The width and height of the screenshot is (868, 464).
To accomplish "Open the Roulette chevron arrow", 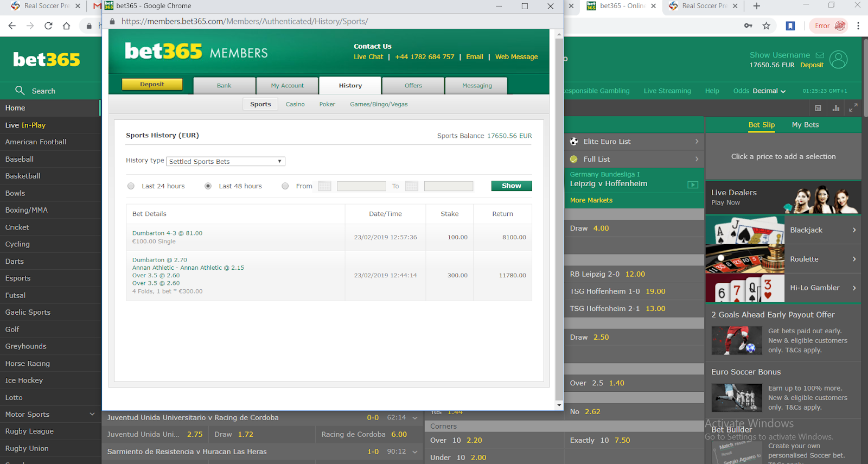I will [854, 259].
